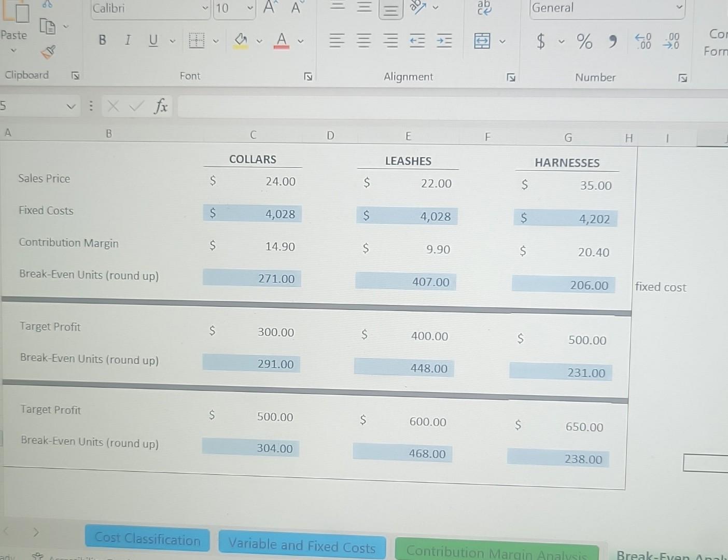
Task: Open the Number Format dropdown showing General
Action: click(607, 8)
